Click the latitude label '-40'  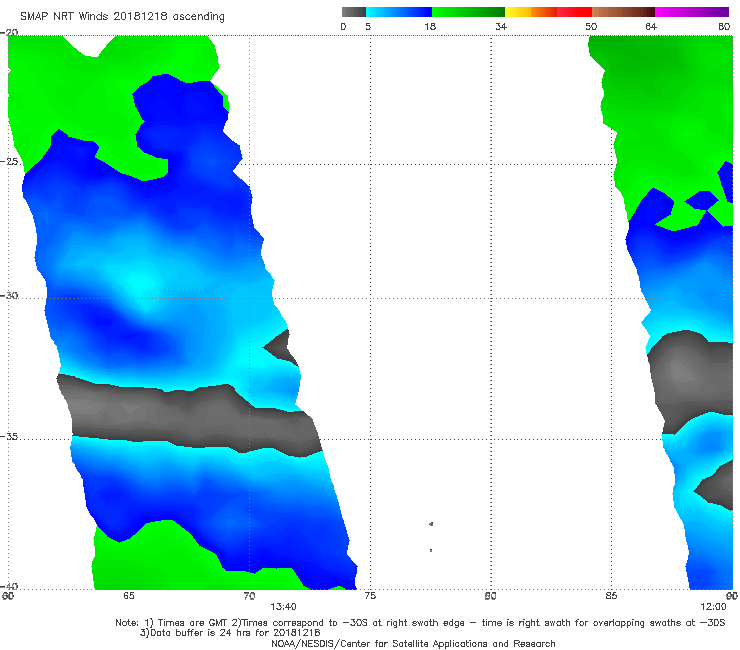10,587
